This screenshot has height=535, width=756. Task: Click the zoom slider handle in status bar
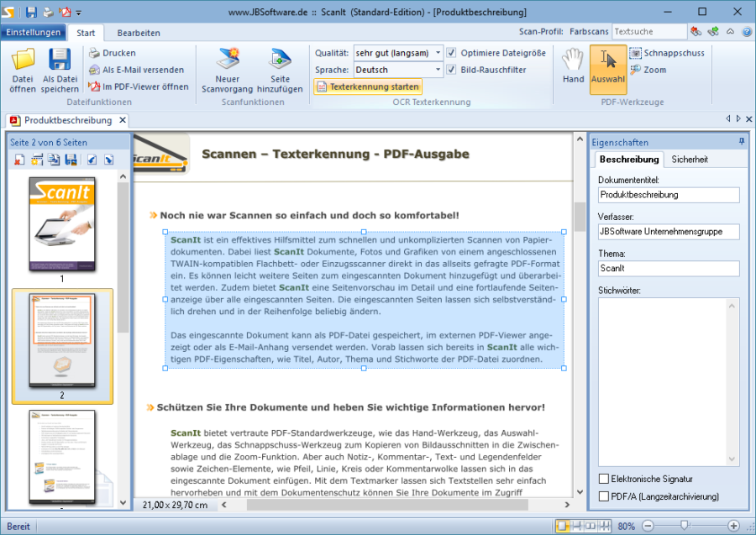click(684, 526)
